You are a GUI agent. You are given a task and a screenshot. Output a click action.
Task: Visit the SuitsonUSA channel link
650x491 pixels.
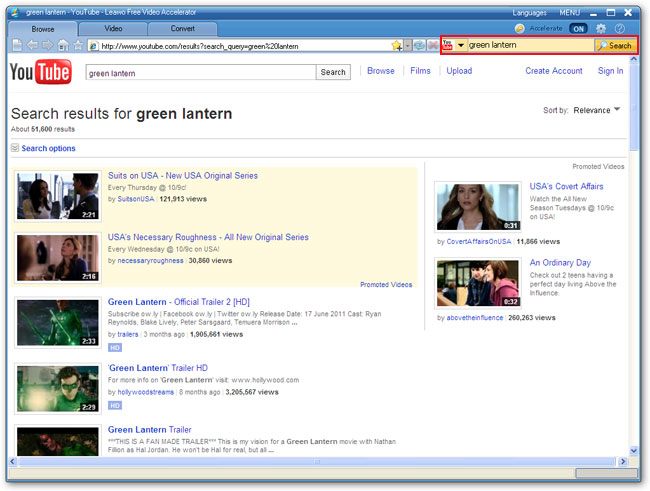point(136,199)
